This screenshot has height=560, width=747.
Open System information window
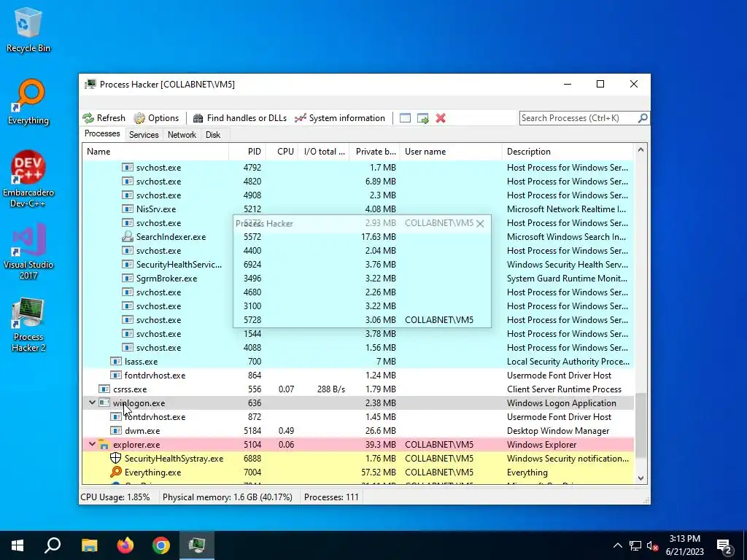tap(340, 118)
